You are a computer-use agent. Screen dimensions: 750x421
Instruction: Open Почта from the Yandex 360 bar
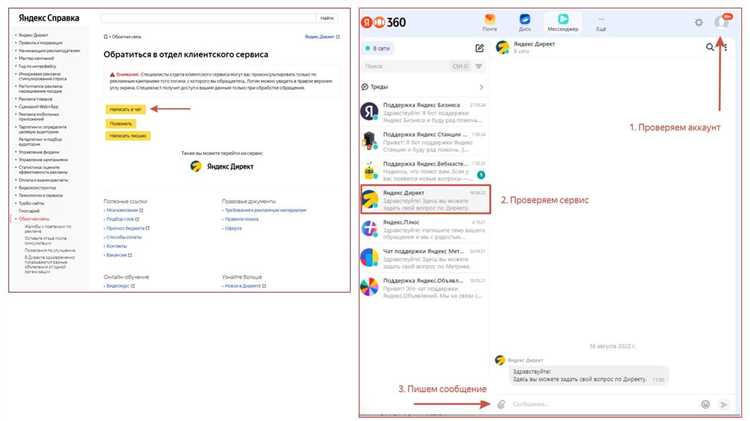coord(489,22)
